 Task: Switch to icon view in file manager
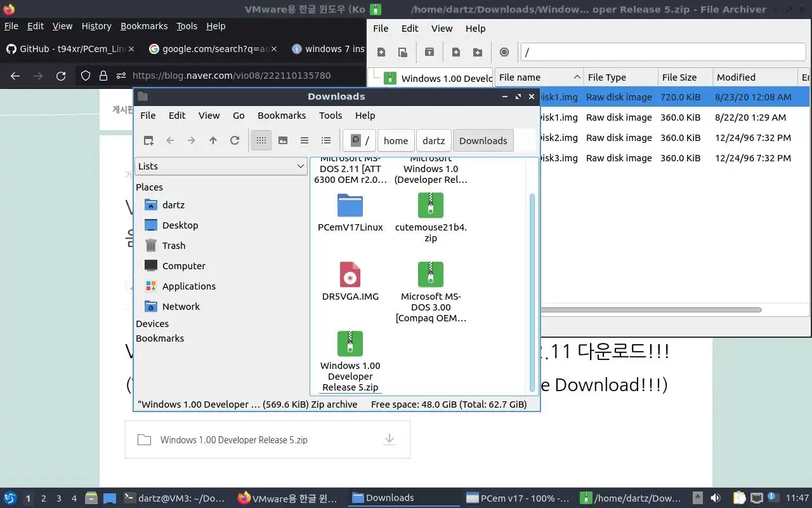coord(261,140)
